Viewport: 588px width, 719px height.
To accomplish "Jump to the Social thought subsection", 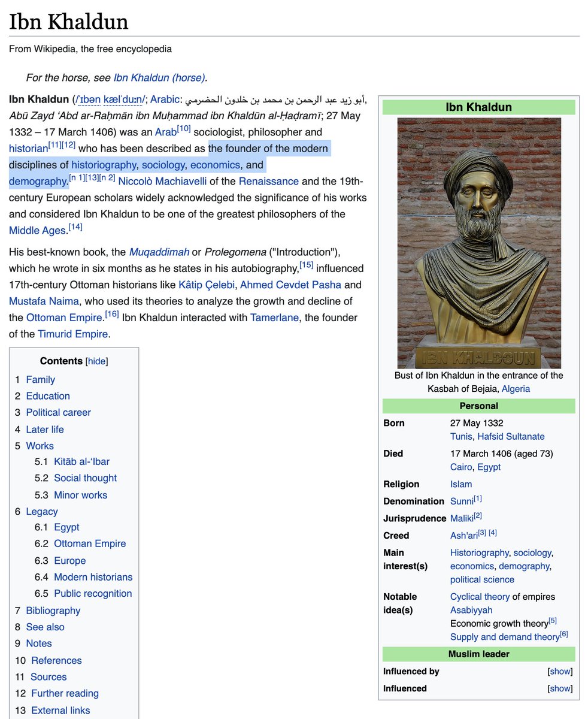I will coord(85,478).
